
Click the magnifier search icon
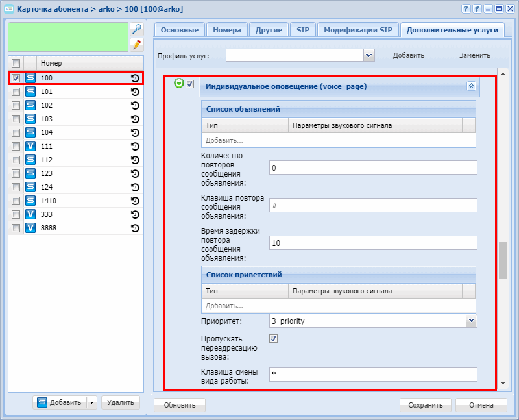point(136,29)
